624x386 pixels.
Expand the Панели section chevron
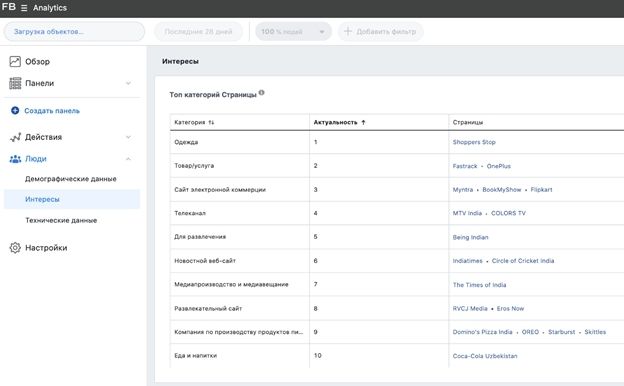tap(129, 83)
